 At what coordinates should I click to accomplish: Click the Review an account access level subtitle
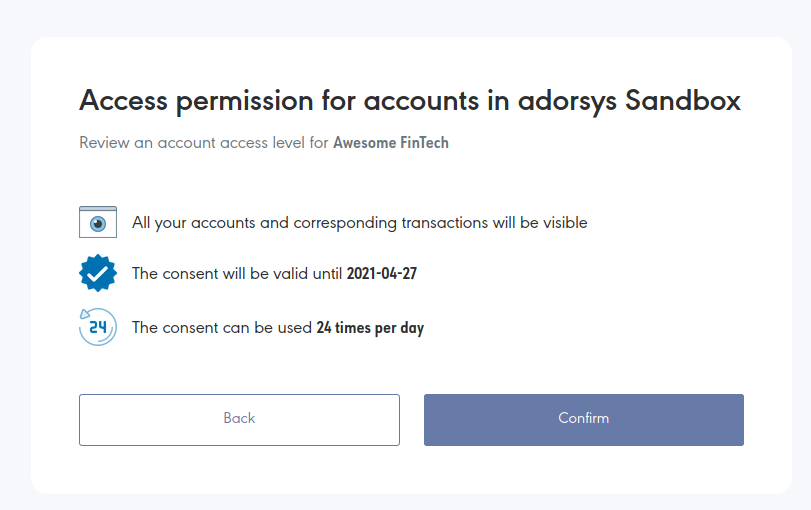coord(264,143)
